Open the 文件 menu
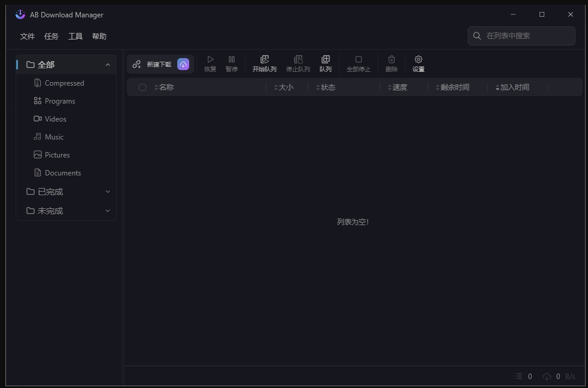 (x=28, y=37)
